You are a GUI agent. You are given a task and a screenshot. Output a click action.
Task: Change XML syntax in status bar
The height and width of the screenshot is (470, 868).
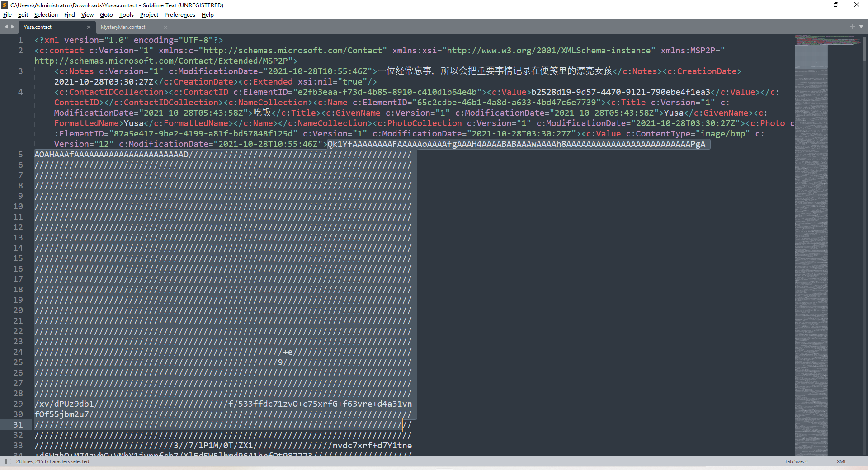[x=841, y=461]
